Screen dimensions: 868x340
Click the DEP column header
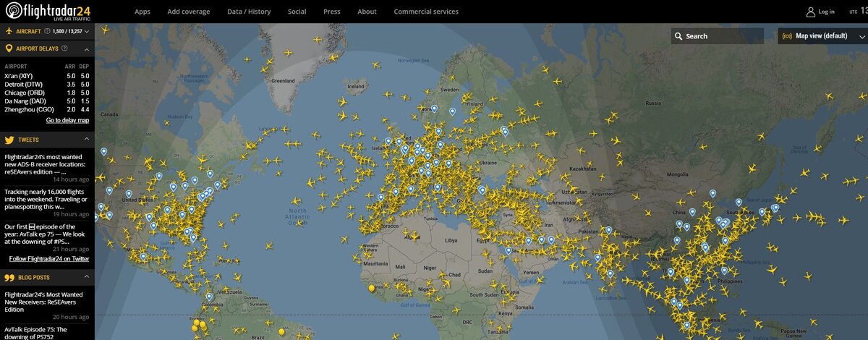85,66
